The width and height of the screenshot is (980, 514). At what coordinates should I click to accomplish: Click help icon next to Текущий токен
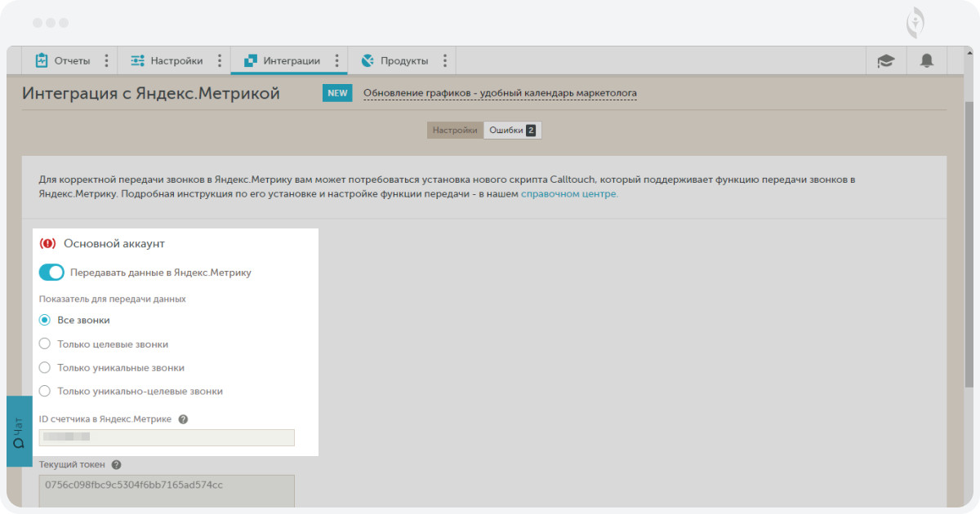tap(116, 465)
